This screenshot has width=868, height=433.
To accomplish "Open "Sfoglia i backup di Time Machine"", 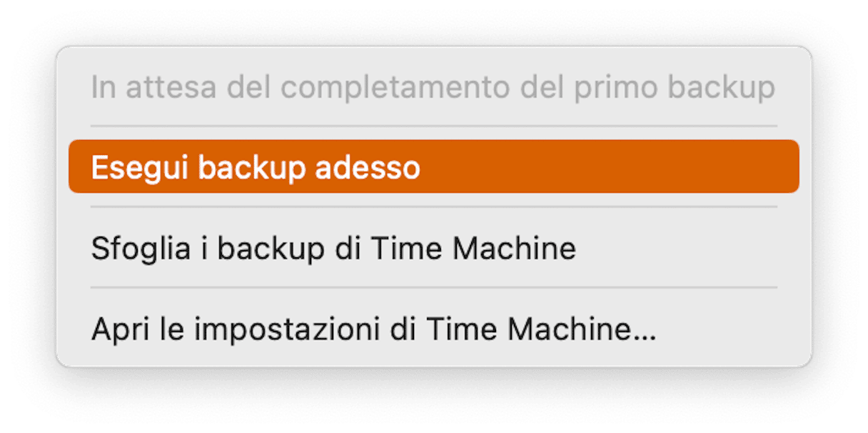I will click(433, 248).
